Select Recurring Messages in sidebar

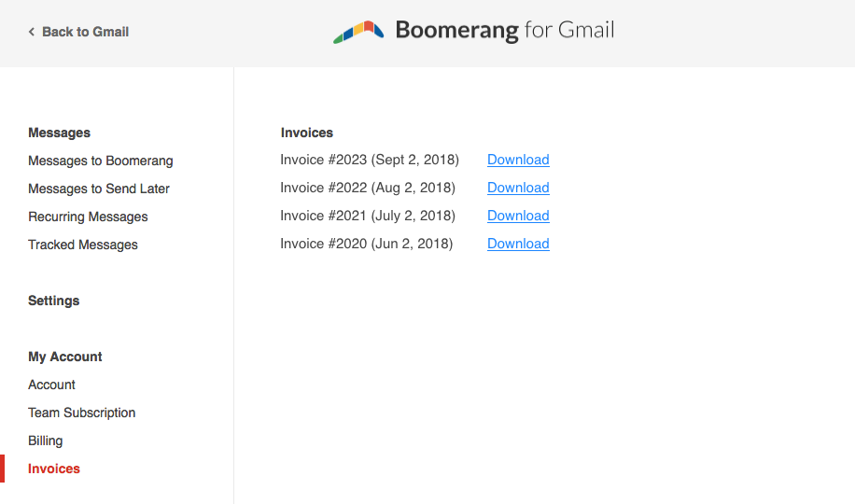[x=88, y=217]
